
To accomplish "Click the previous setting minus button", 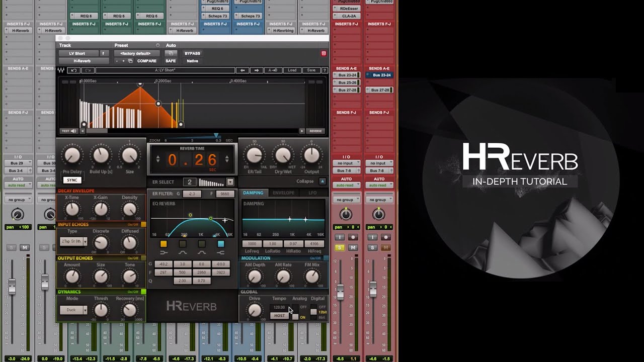I will 117,61.
